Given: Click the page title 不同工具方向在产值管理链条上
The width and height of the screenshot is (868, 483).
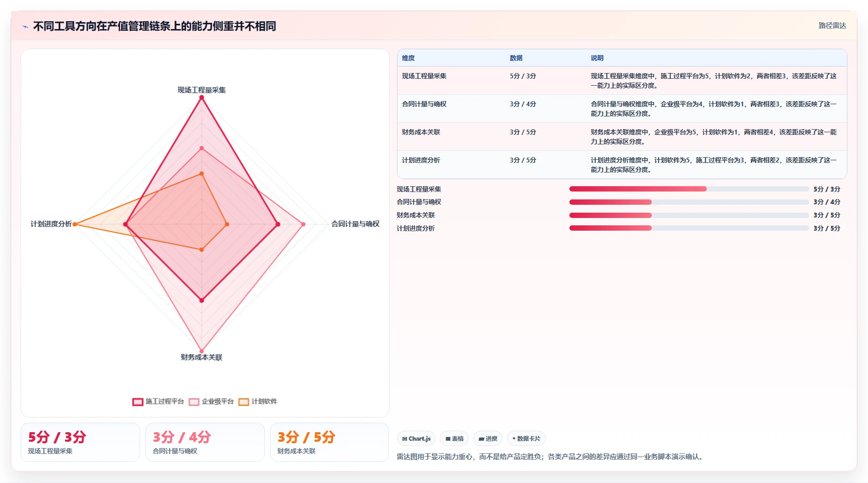Looking at the screenshot, I should click(x=154, y=26).
